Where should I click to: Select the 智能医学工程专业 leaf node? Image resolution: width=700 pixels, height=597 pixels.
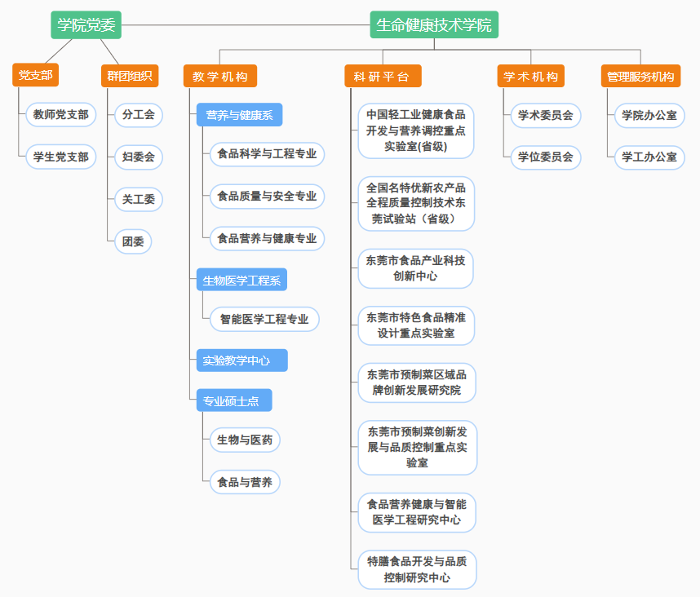(264, 320)
